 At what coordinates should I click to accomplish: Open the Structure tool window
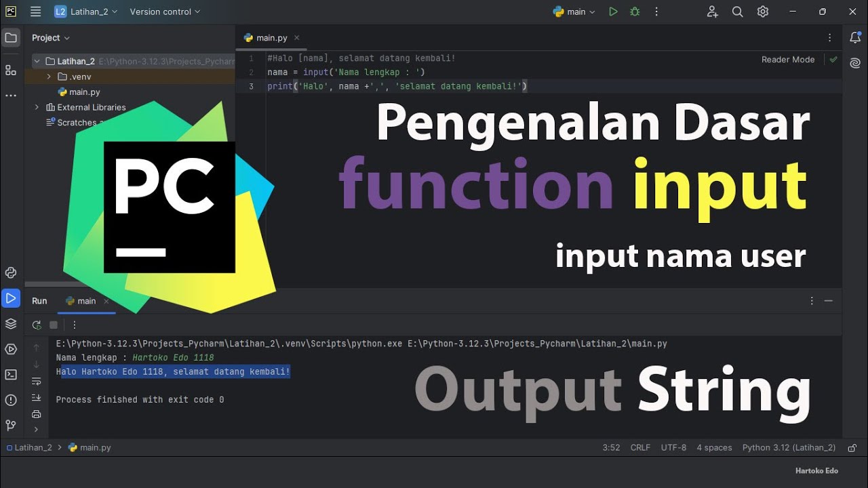(x=11, y=70)
